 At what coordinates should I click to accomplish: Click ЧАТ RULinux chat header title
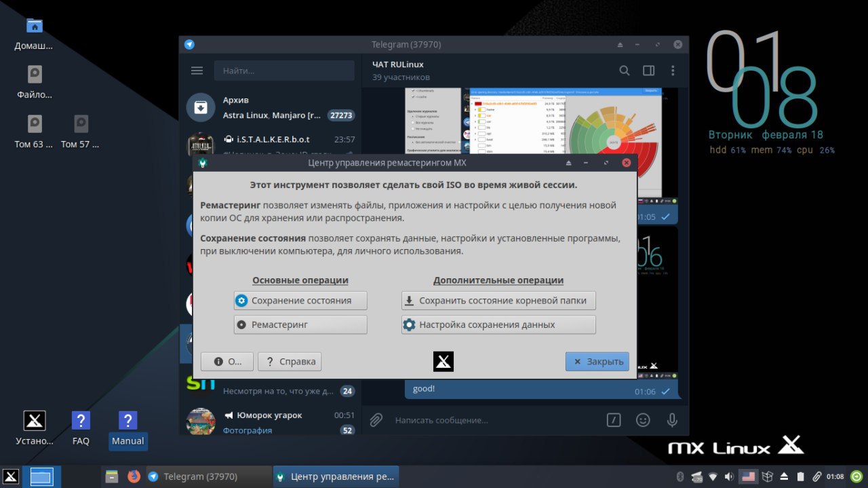click(x=398, y=64)
